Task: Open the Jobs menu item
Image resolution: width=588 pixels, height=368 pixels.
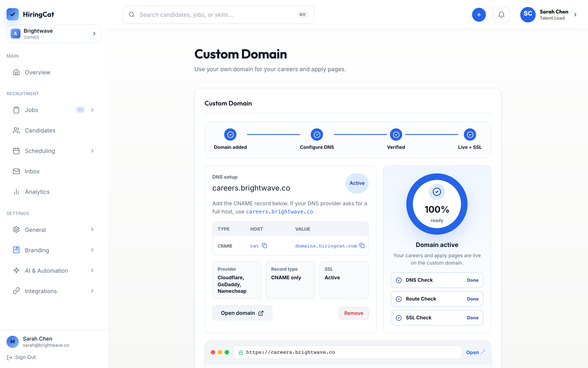Action: 54,110
